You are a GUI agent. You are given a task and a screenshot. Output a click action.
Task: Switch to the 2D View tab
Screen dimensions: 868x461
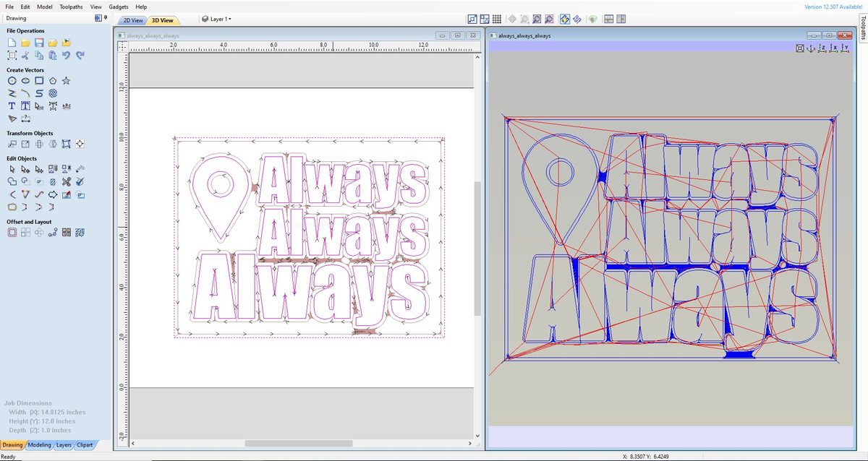[132, 20]
